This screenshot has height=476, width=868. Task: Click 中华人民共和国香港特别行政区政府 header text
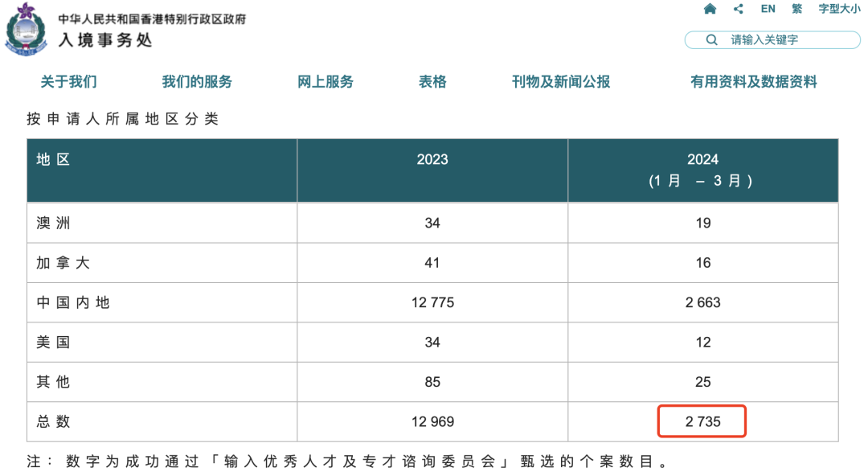point(152,18)
